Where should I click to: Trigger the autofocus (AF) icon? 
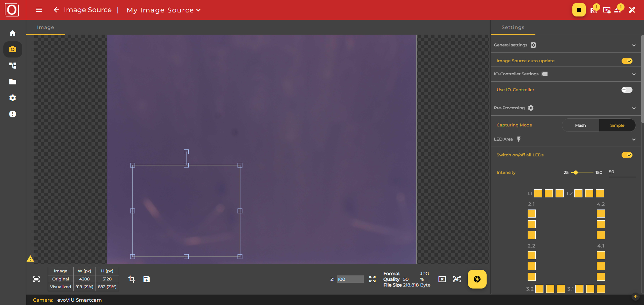(457, 279)
